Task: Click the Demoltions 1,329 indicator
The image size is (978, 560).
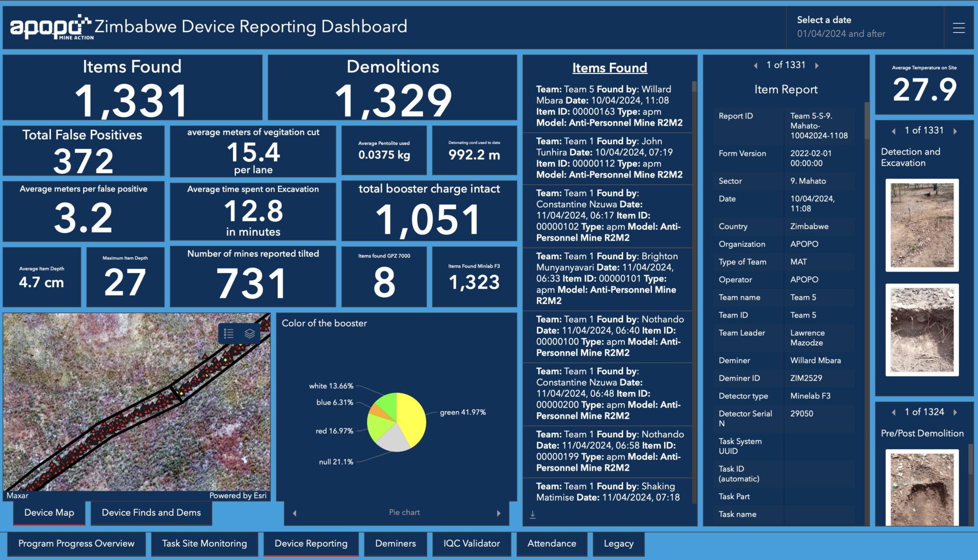Action: (393, 88)
